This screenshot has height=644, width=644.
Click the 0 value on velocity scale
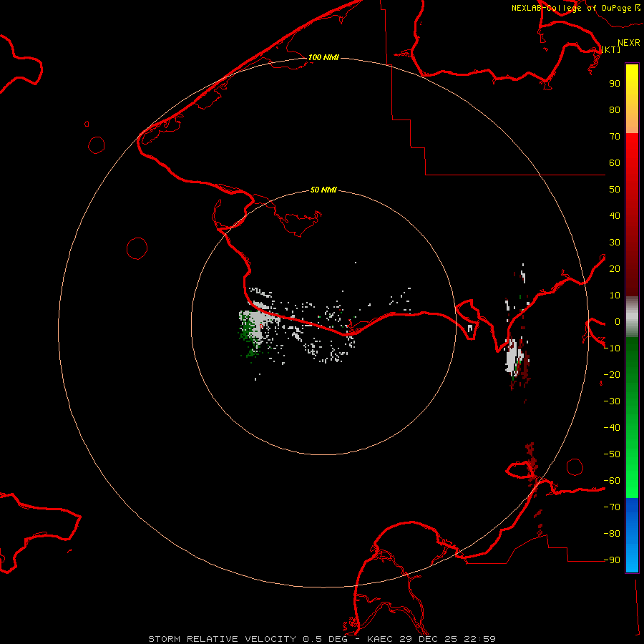tap(618, 322)
